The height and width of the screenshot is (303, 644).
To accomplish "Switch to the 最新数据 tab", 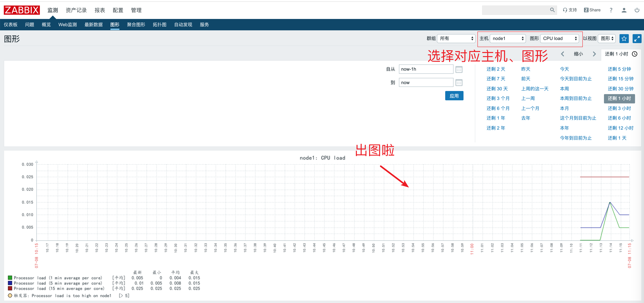I will [94, 24].
